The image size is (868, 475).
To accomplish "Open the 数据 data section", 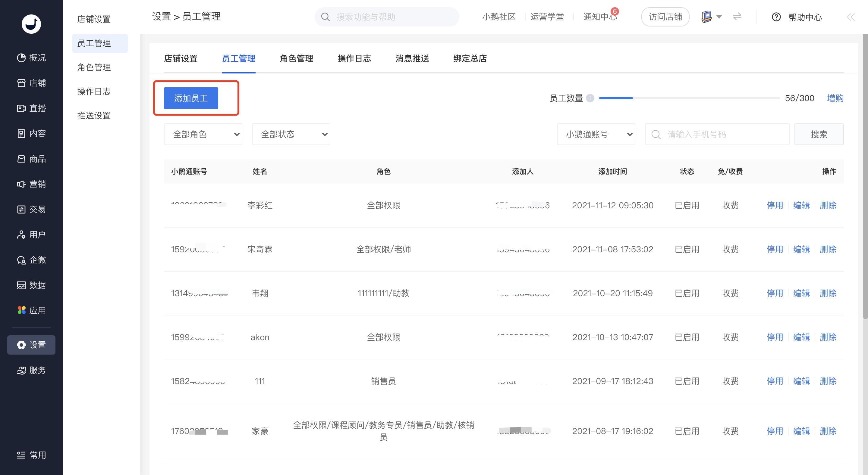I will [31, 285].
